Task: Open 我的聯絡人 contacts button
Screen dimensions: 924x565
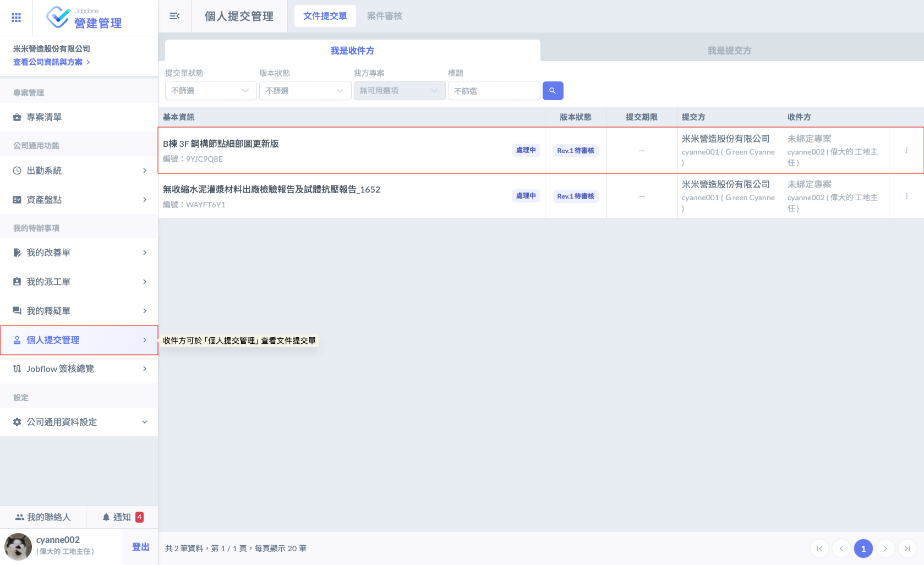Action: click(43, 517)
